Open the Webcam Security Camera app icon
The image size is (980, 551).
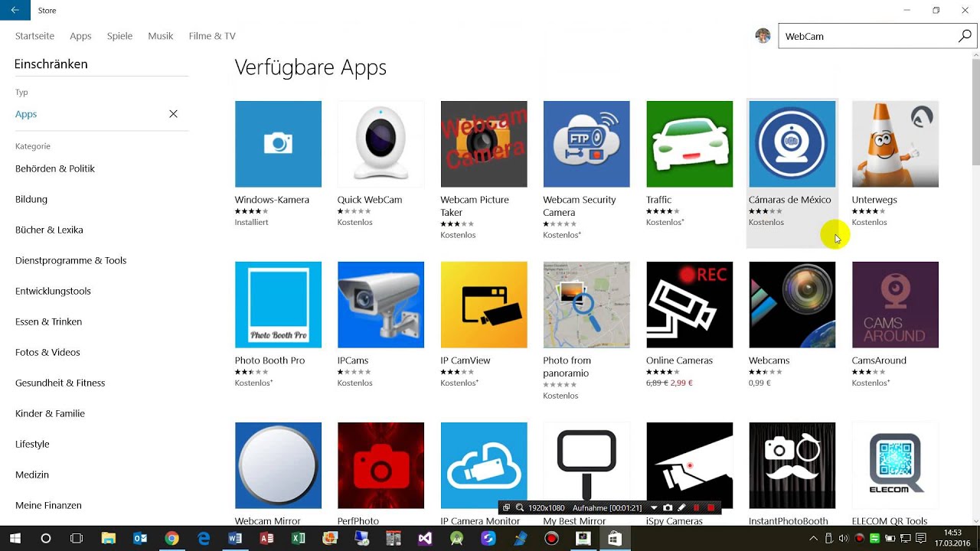click(x=586, y=144)
